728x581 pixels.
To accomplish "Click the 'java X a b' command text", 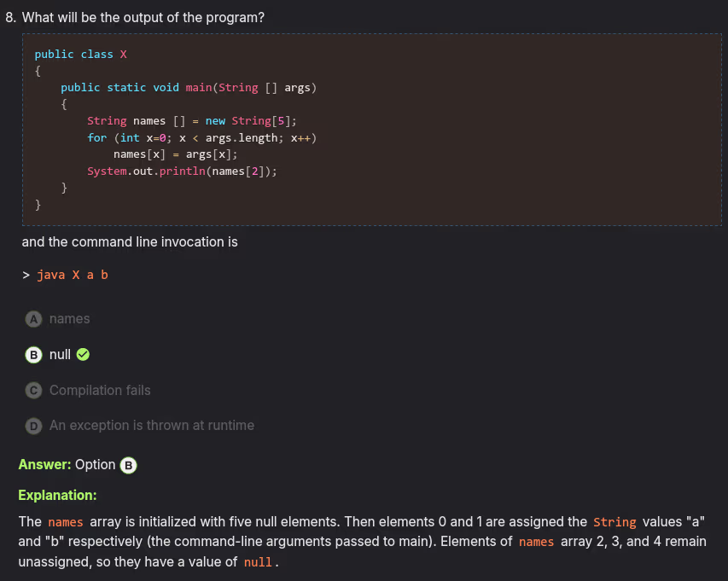I will pos(73,276).
